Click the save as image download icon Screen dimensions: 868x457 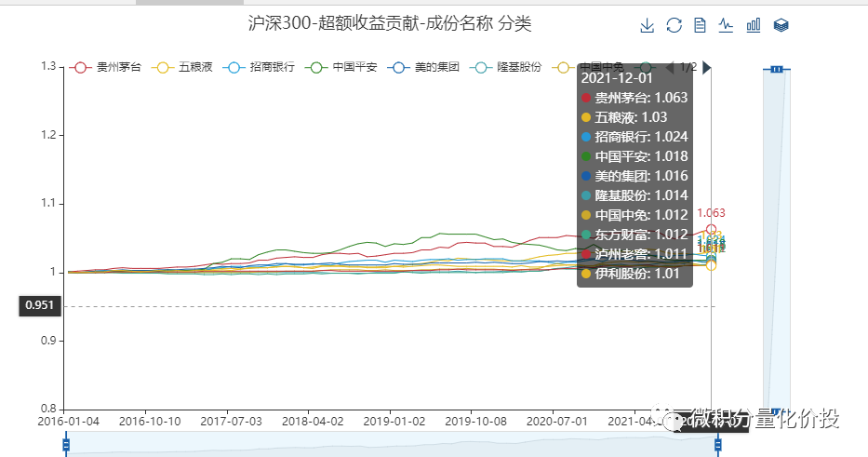648,26
